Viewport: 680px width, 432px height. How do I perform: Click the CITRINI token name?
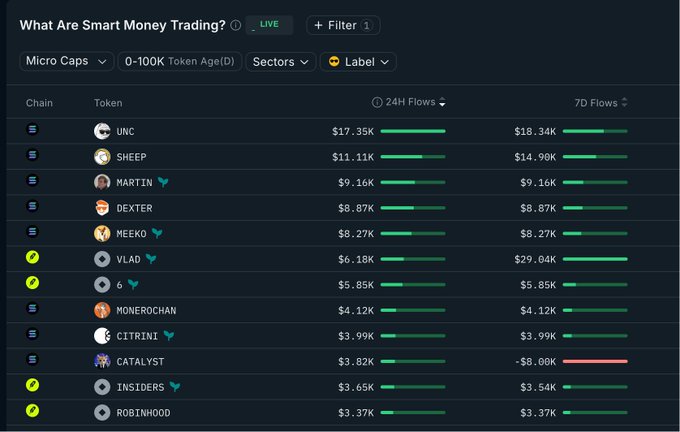[x=137, y=336]
